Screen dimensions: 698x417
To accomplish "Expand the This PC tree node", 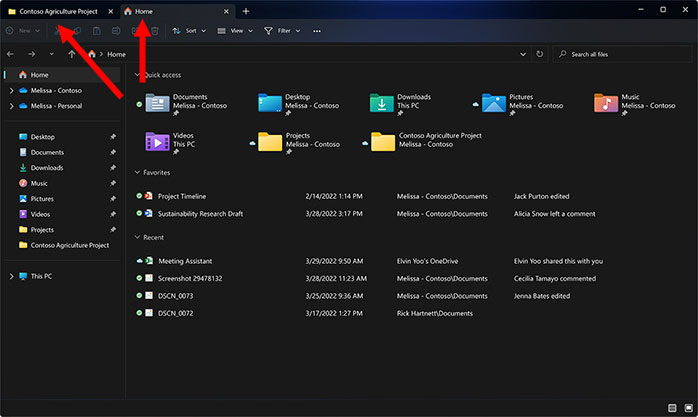I will pos(11,276).
